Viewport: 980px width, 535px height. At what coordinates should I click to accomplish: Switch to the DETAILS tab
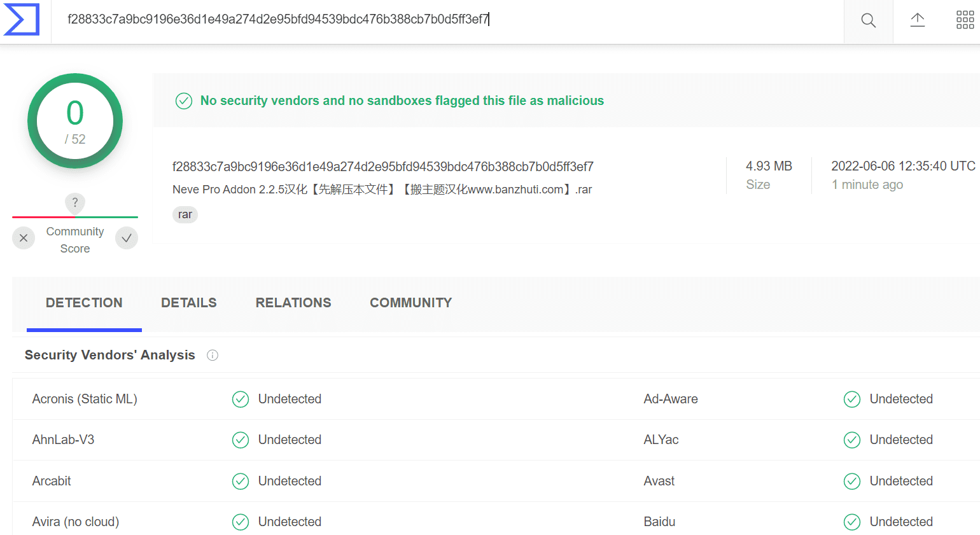(189, 303)
